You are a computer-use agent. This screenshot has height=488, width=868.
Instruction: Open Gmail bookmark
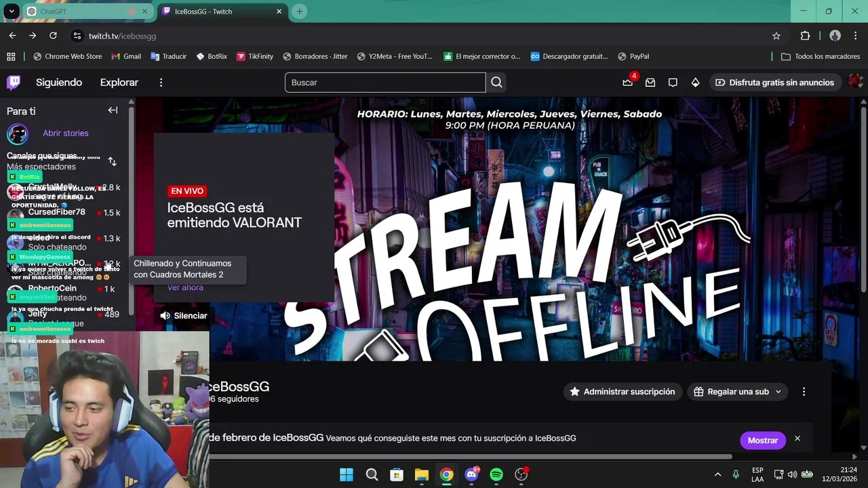coord(126,56)
